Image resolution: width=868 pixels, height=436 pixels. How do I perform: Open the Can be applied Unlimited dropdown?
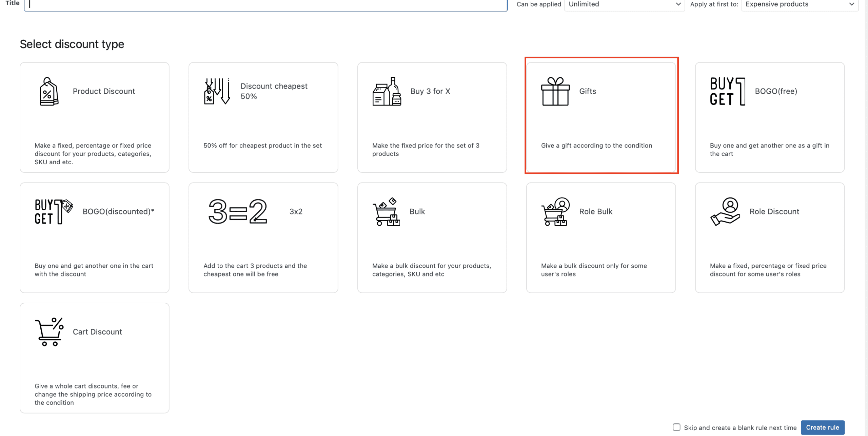click(x=624, y=4)
